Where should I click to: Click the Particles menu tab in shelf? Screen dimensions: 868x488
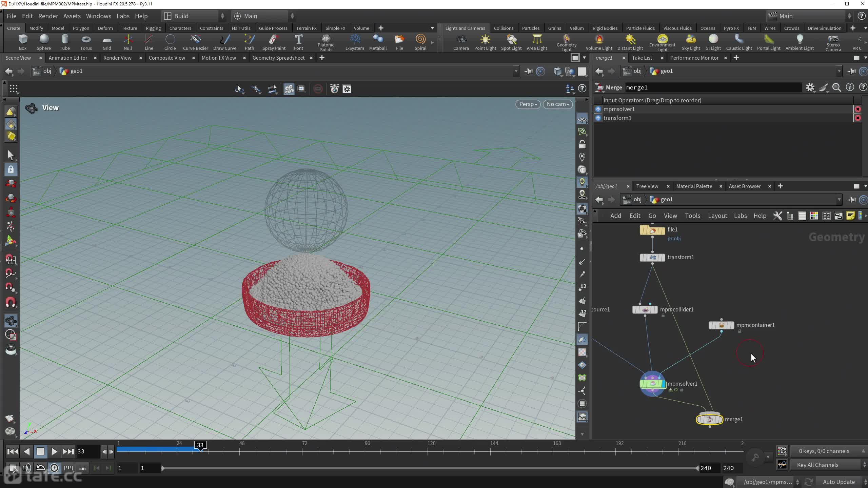(x=530, y=28)
